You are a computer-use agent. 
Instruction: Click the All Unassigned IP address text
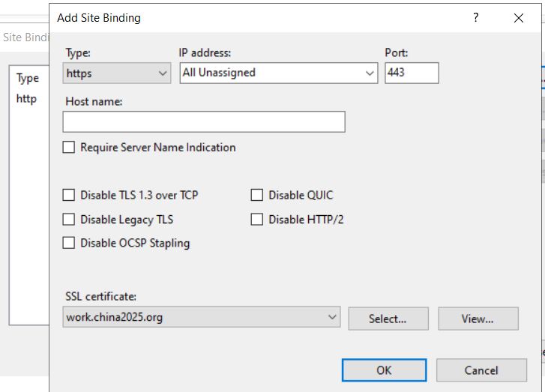click(219, 72)
